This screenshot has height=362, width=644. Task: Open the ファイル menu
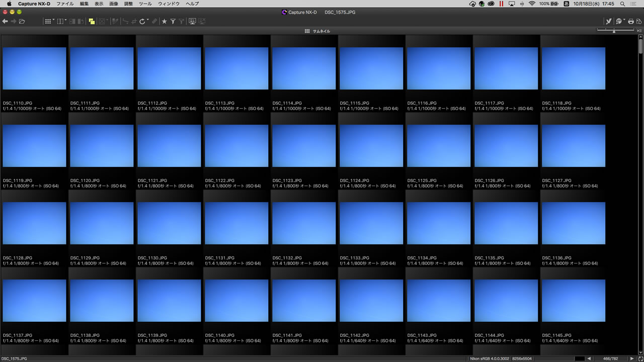(x=65, y=4)
